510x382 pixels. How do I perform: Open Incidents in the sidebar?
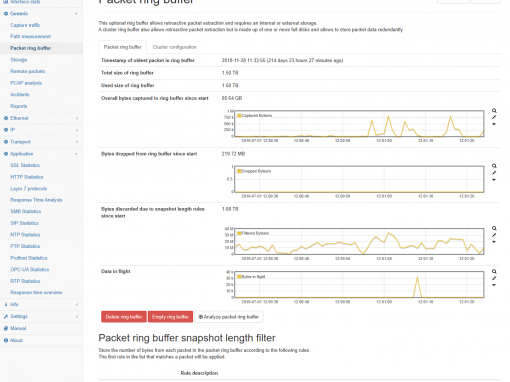pyautogui.click(x=20, y=95)
